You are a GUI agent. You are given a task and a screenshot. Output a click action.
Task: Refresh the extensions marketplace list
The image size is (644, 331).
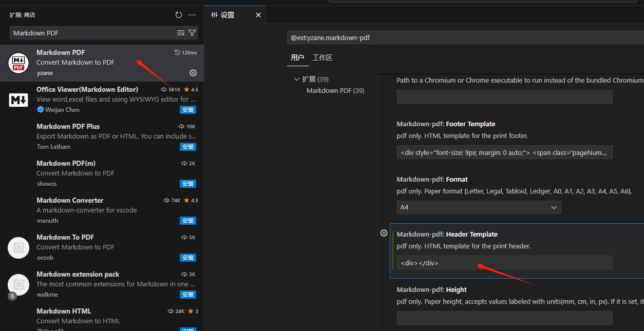coord(178,15)
